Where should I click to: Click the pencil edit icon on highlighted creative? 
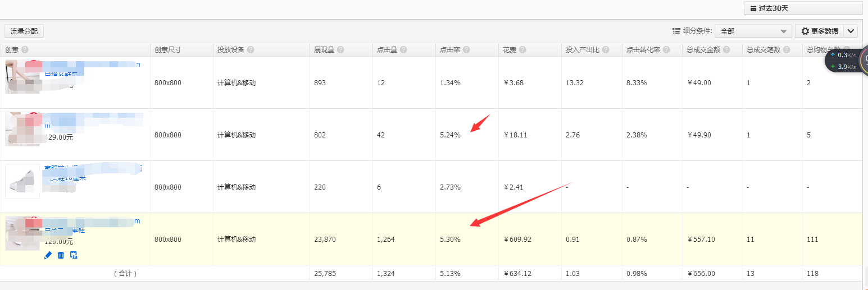click(x=48, y=255)
